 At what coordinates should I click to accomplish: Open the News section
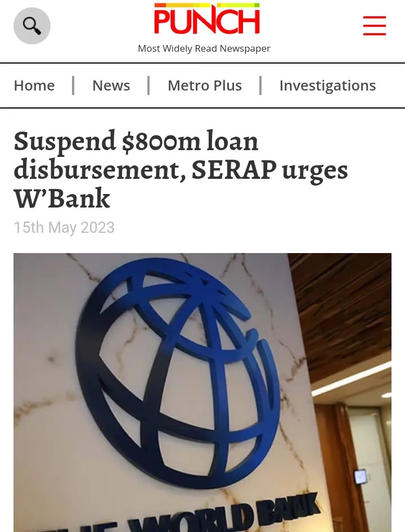coord(111,85)
